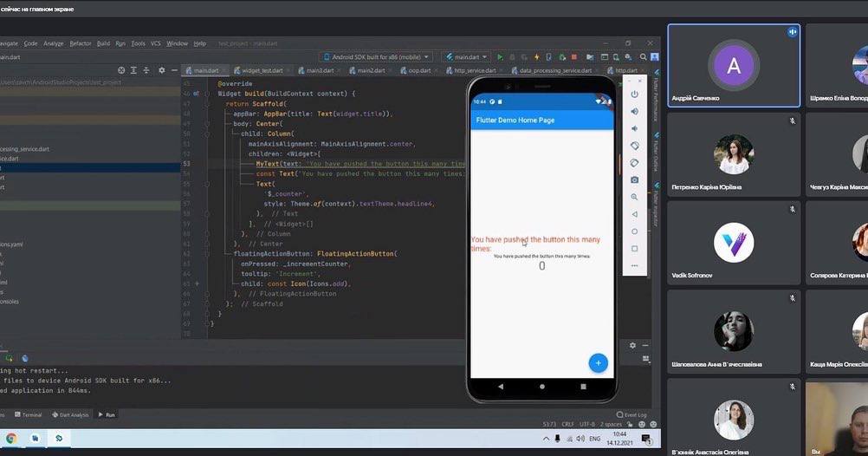The image size is (868, 456).
Task: Switch to the main3.dart tab
Action: (x=320, y=70)
